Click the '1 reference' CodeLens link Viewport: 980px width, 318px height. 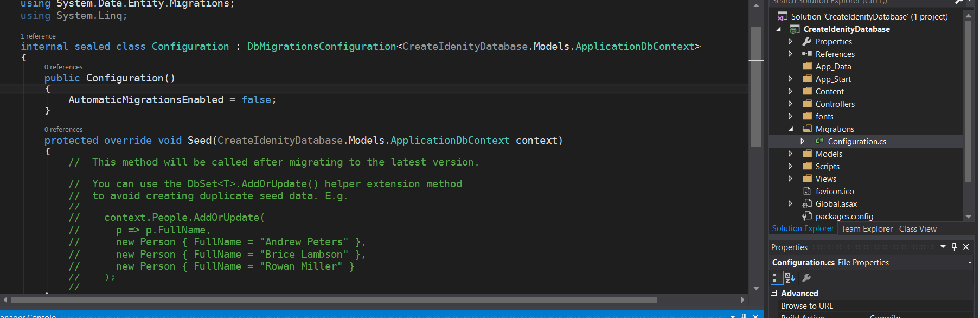(x=38, y=36)
